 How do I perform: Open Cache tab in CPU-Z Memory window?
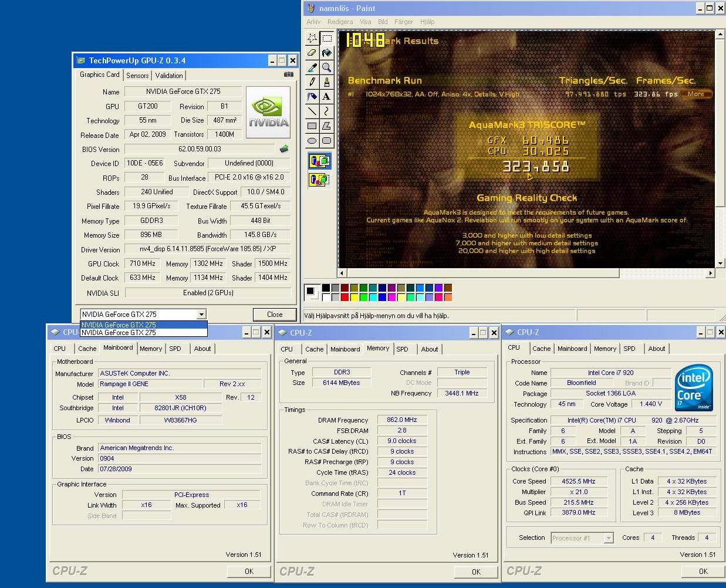click(315, 349)
